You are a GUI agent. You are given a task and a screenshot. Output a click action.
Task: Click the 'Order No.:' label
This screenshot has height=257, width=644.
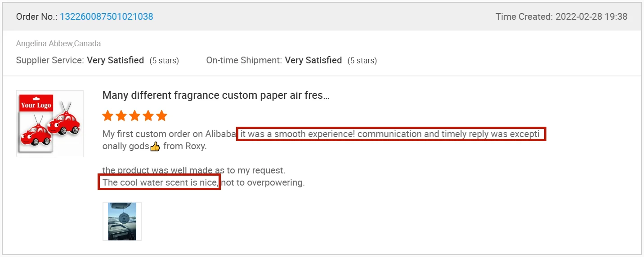(x=36, y=17)
